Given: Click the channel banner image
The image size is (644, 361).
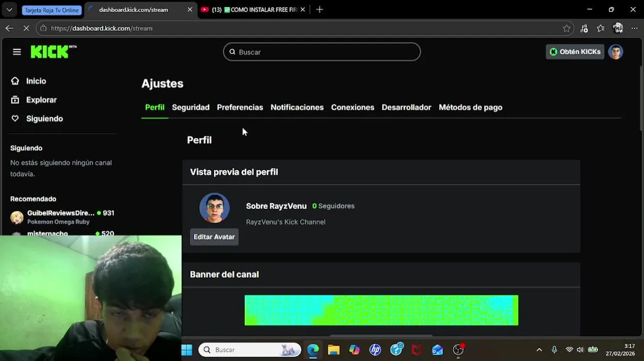Looking at the screenshot, I should [x=381, y=310].
